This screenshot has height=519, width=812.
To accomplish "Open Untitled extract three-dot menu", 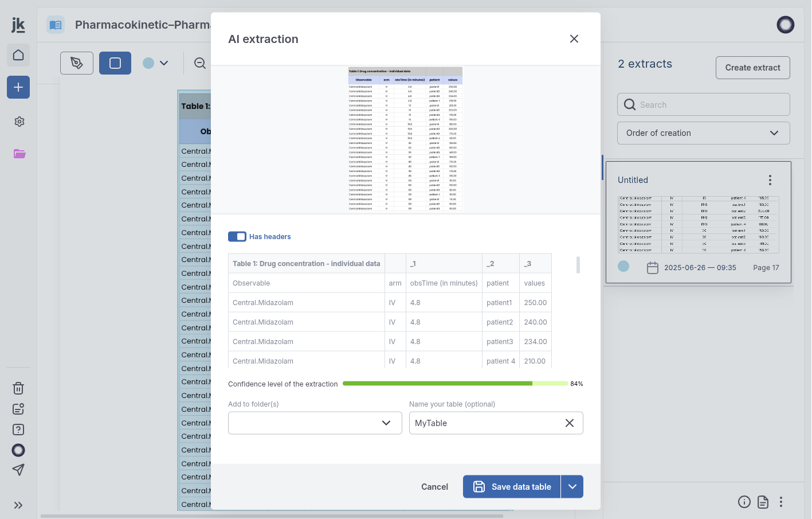I will point(770,180).
